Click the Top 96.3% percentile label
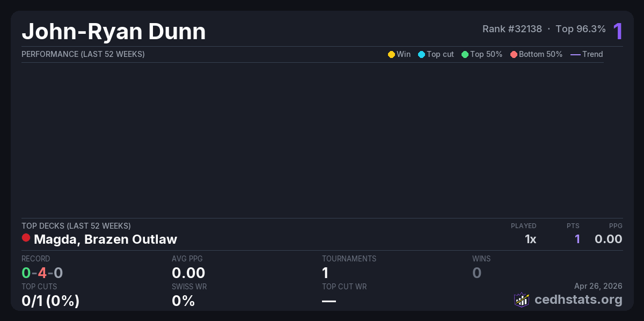This screenshot has width=644, height=321. point(581,29)
